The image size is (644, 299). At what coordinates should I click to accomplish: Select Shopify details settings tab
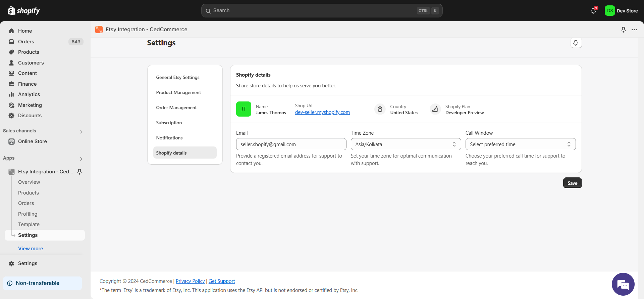tap(185, 153)
